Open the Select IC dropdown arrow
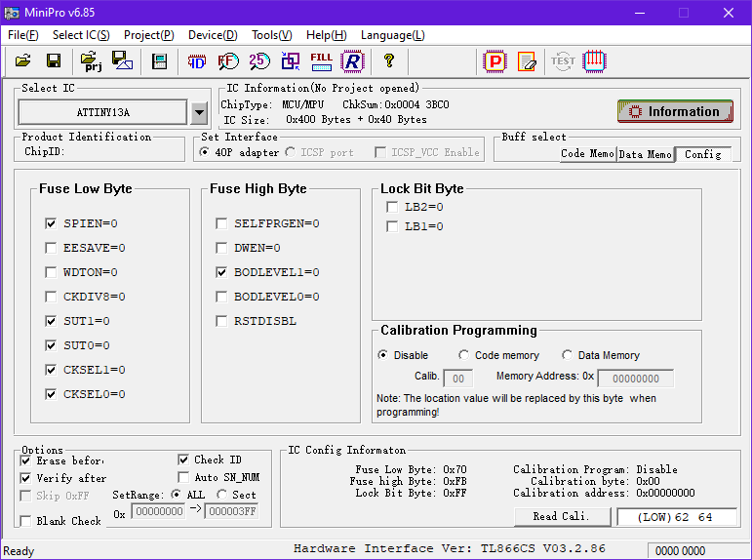 pos(199,112)
